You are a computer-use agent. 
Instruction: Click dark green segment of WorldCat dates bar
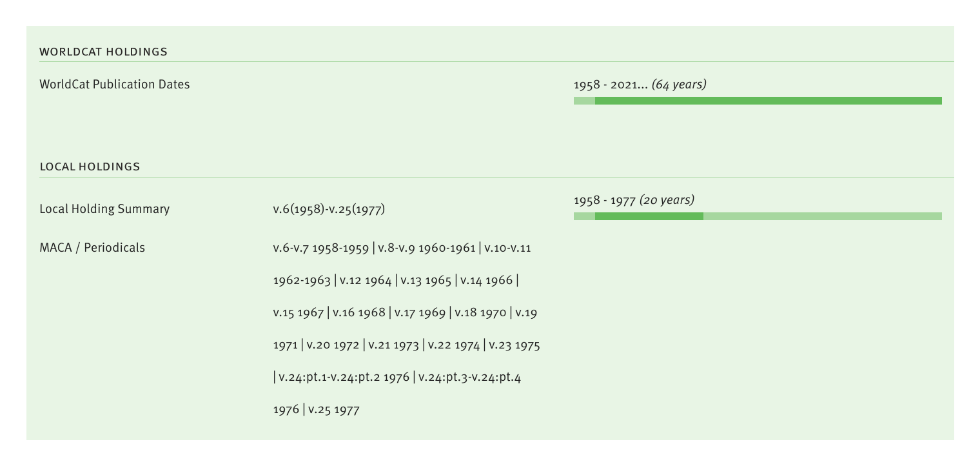click(767, 101)
